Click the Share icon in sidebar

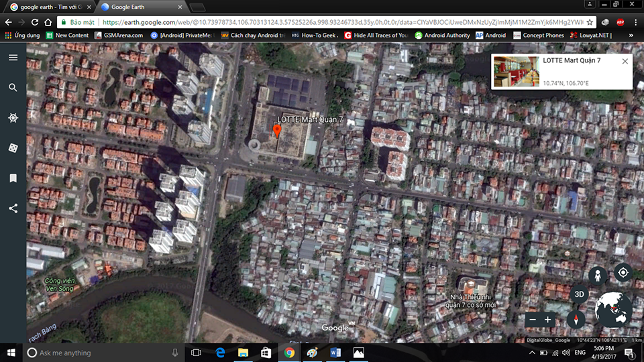13,208
